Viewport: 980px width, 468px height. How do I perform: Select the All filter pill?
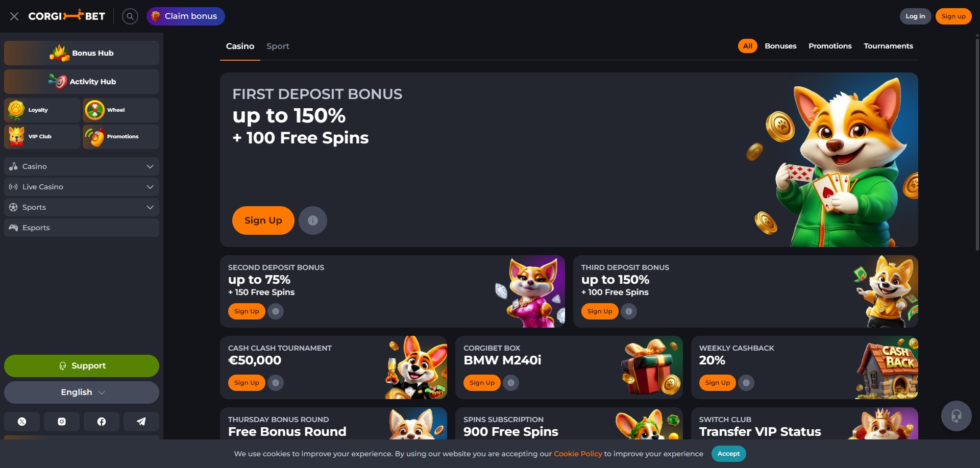[x=747, y=46]
